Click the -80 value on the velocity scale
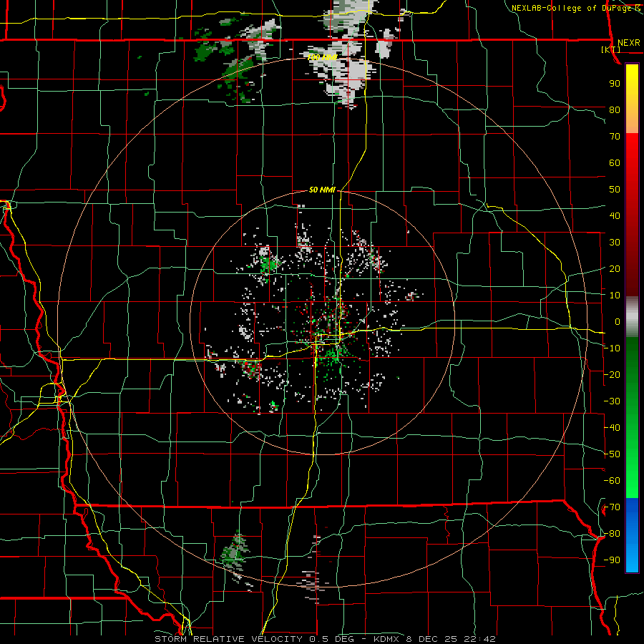 coord(612,534)
